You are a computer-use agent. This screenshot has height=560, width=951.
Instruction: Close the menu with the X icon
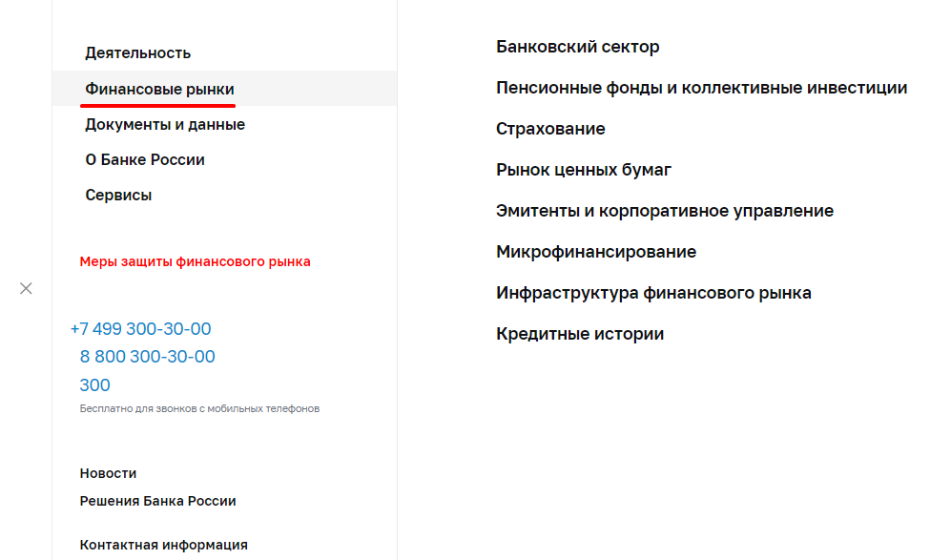(26, 288)
